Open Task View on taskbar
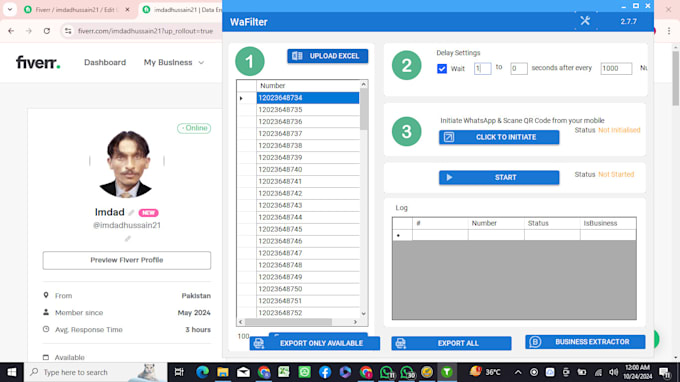 179,372
